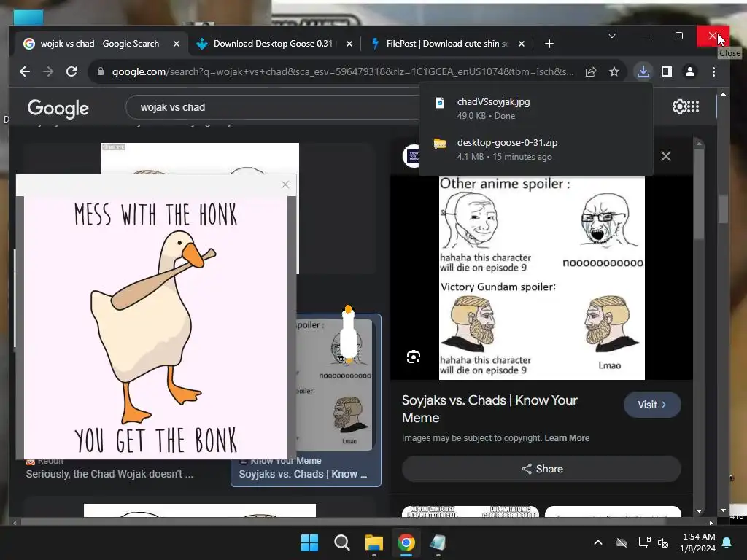Screen dimensions: 747x560
Task: Open the Chrome side panel
Action: [667, 71]
